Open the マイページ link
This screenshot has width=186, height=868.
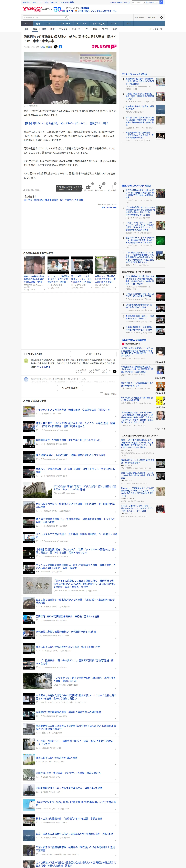(139, 18)
